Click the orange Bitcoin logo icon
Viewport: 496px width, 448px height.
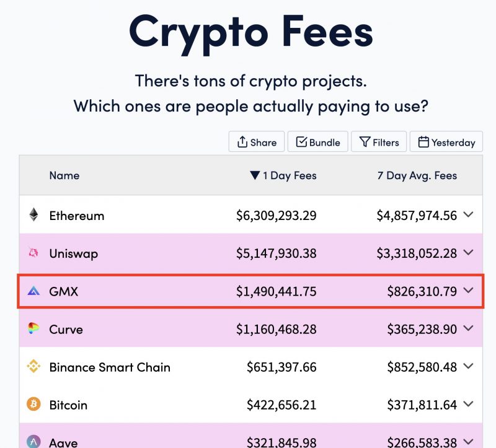(33, 404)
